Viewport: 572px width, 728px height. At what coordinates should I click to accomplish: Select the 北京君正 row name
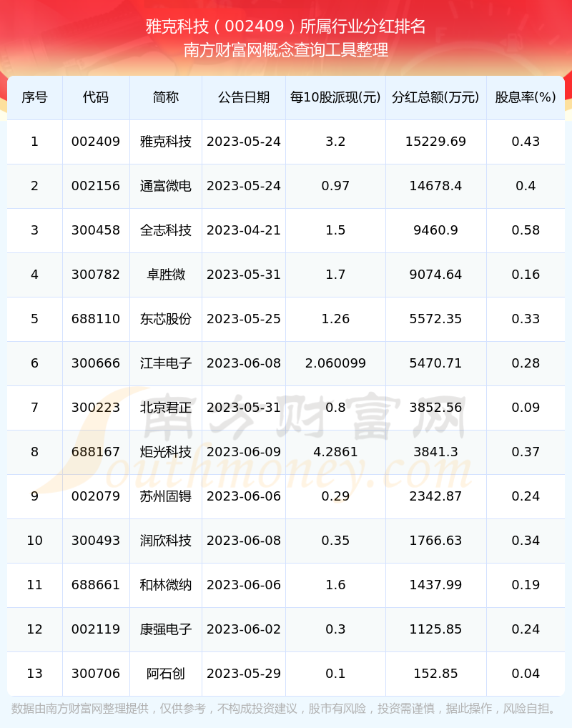pyautogui.click(x=166, y=408)
